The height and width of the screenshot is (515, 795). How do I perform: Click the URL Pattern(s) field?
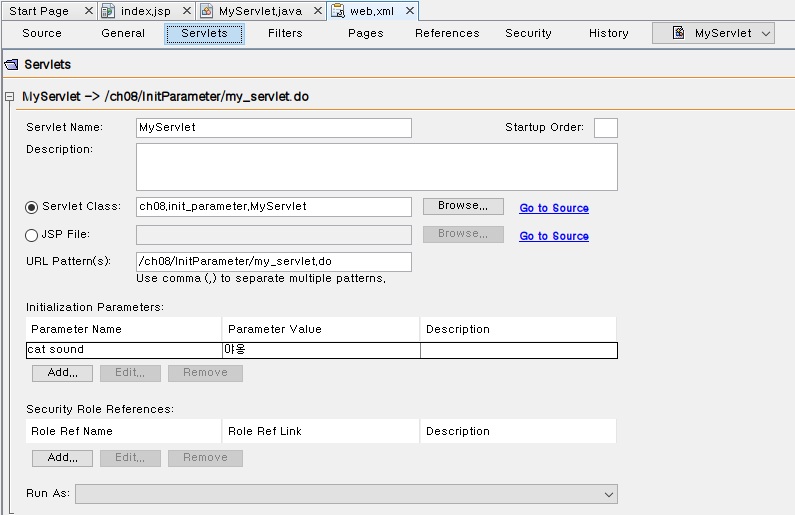274,262
